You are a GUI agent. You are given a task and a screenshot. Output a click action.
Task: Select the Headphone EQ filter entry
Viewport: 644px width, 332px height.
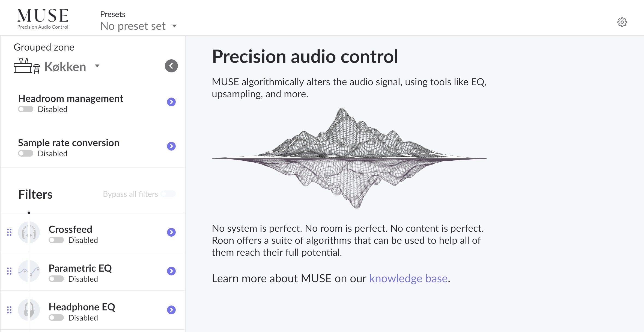[93, 310]
